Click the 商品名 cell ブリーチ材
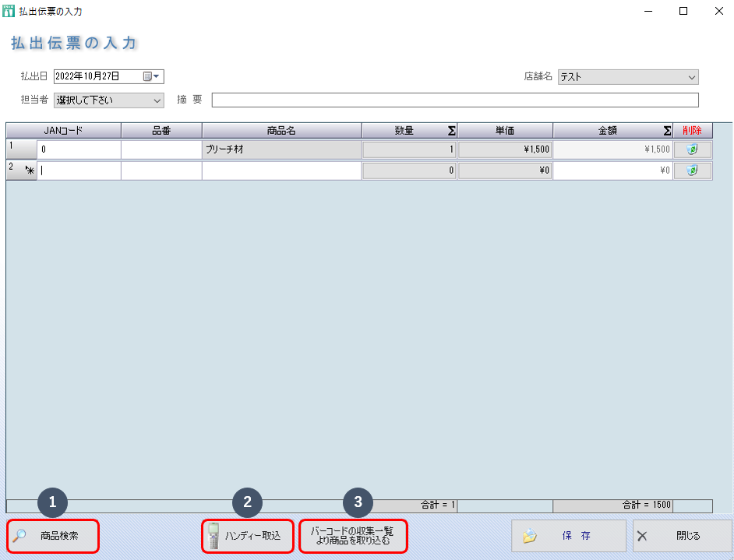734x560 pixels. pos(281,150)
